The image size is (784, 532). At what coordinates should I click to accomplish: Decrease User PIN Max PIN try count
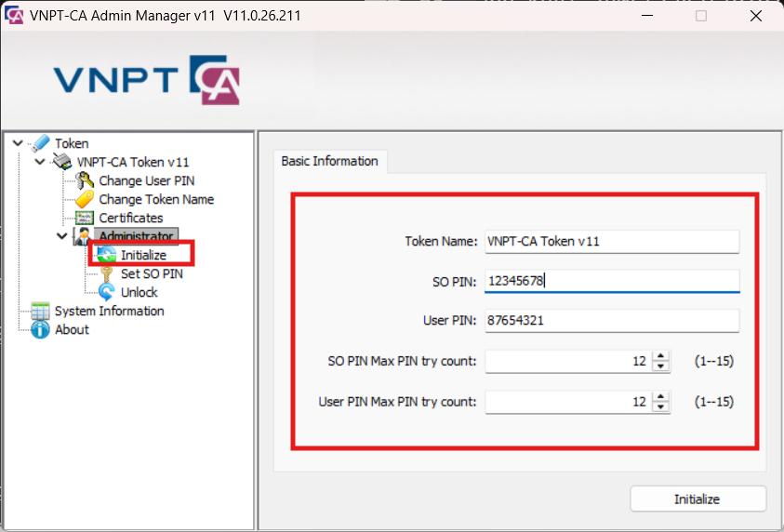661,406
